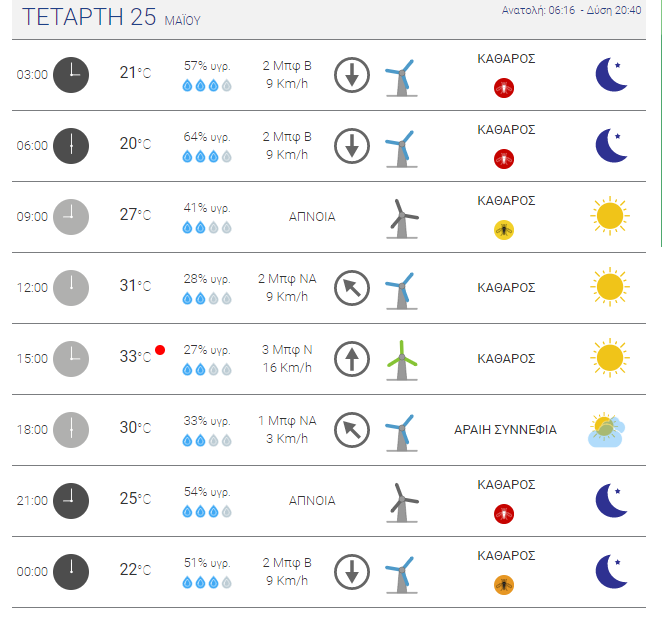Click the red max temperature dot by 33°C
662x617 pixels.
click(160, 350)
